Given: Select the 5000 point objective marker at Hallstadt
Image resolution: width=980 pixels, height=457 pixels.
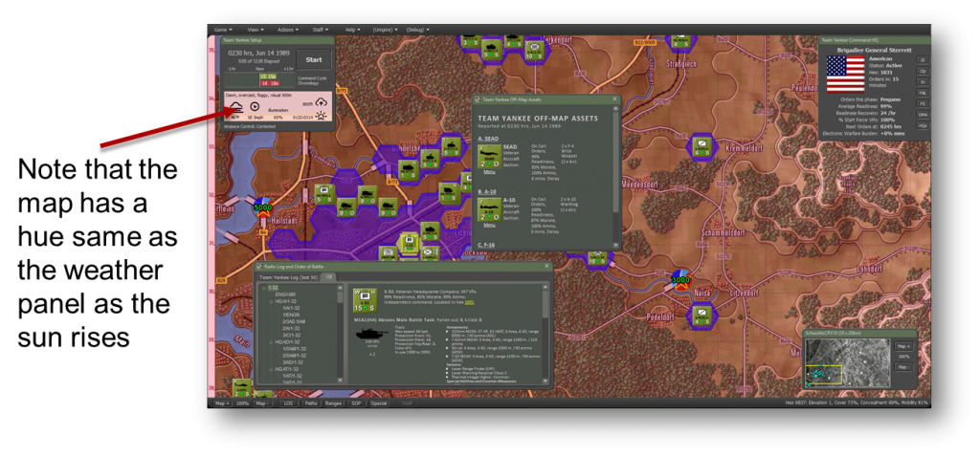Looking at the screenshot, I should tap(263, 207).
